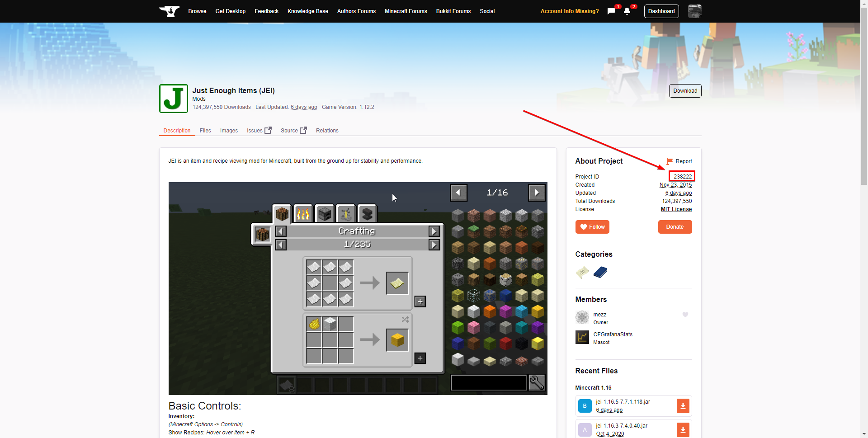Click the orange Donate button
The width and height of the screenshot is (868, 438).
tap(675, 227)
